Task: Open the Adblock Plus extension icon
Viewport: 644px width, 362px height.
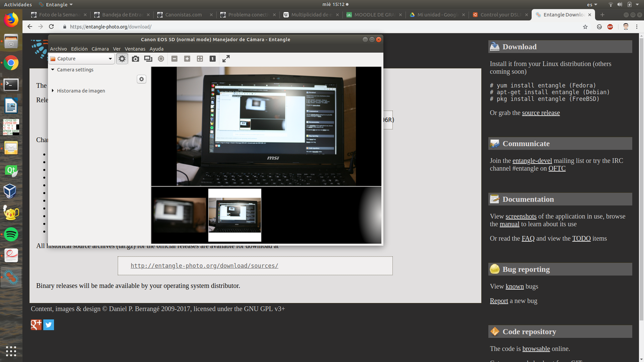Action: pyautogui.click(x=610, y=27)
